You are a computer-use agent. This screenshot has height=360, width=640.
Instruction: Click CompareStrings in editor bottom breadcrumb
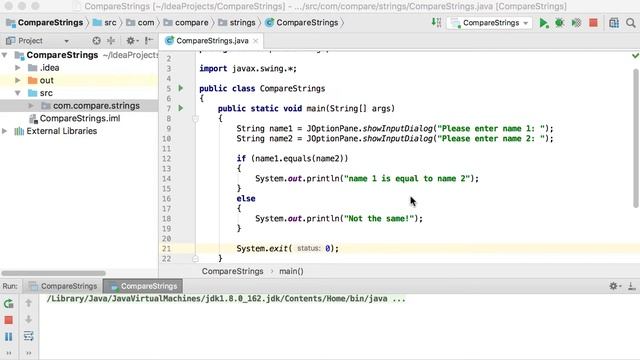pyautogui.click(x=232, y=271)
